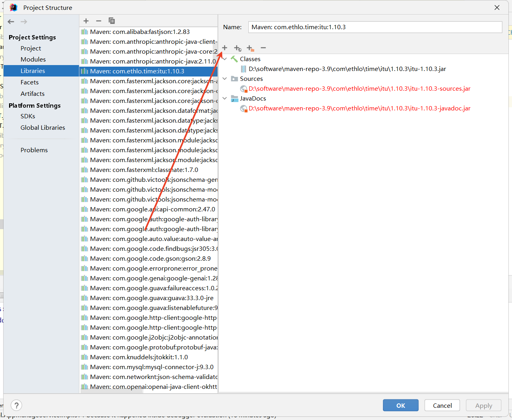The width and height of the screenshot is (512, 420).
Task: Remove selected root with minus icon
Action: (263, 48)
